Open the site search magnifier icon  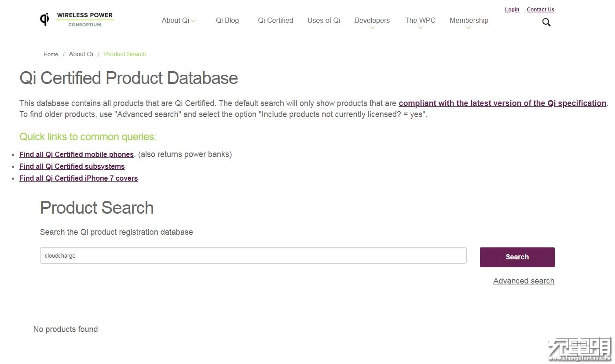546,22
